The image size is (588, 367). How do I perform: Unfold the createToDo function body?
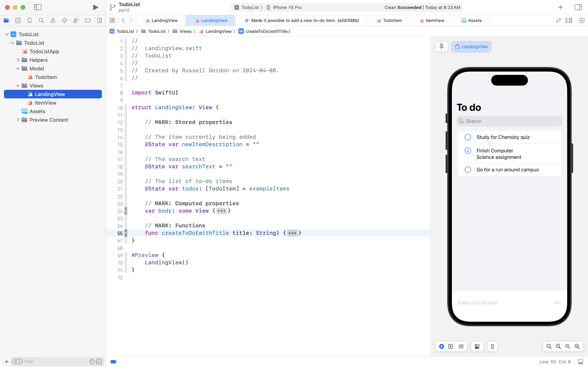(292, 233)
